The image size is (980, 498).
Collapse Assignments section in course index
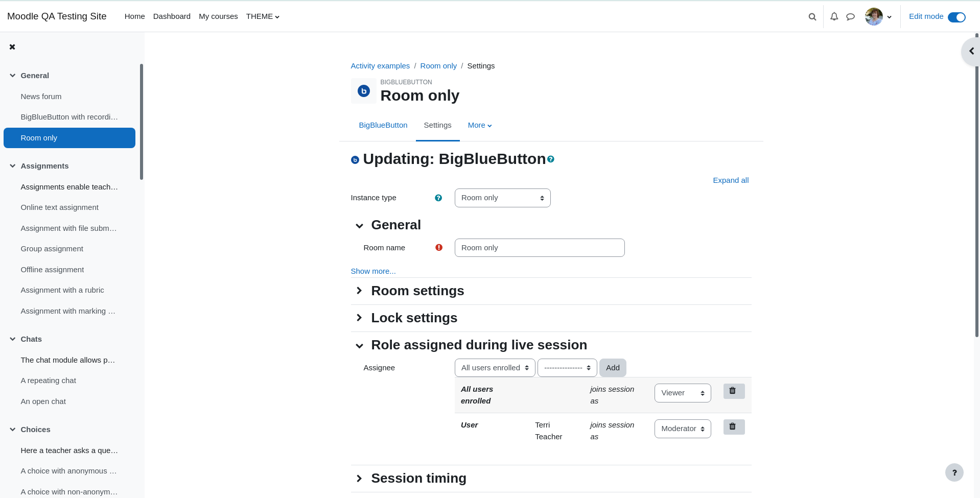point(12,166)
